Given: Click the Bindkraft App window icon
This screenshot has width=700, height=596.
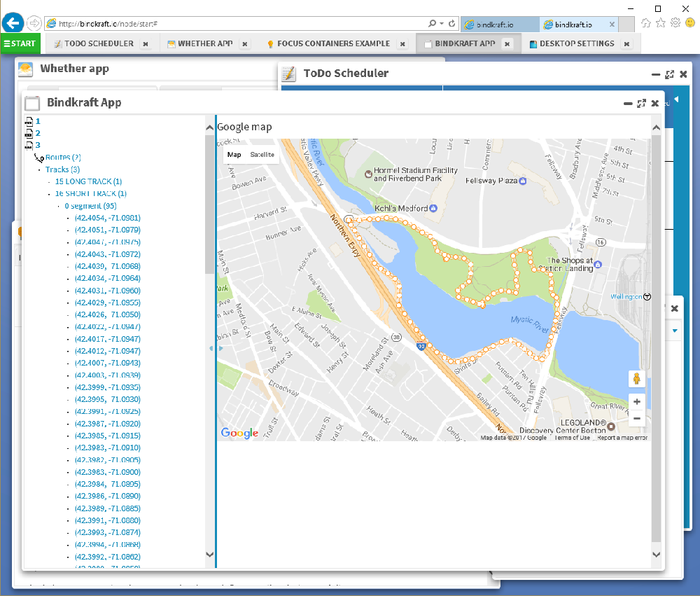Looking at the screenshot, I should [32, 103].
